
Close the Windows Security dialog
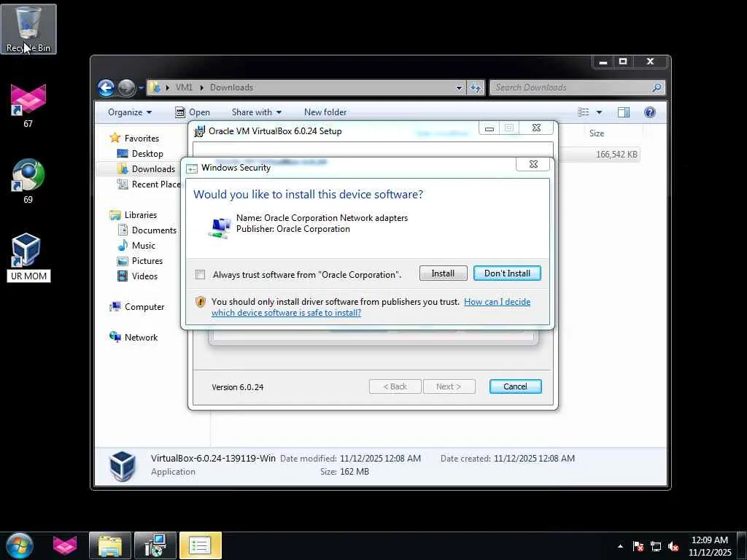point(533,164)
